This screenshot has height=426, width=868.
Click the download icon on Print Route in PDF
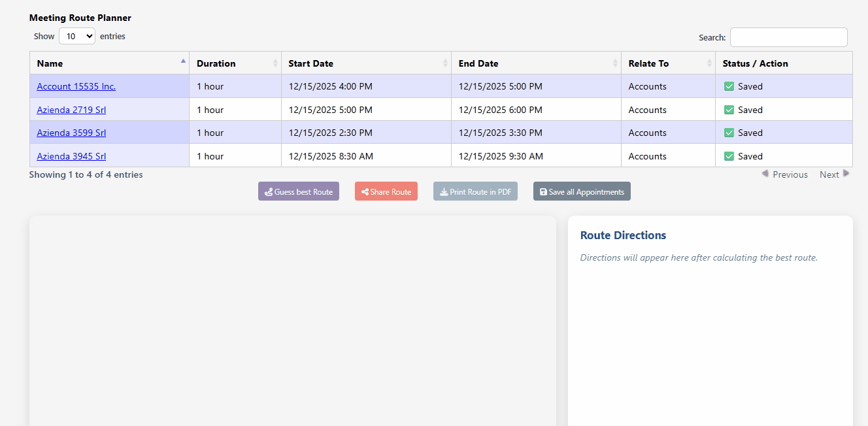(444, 191)
